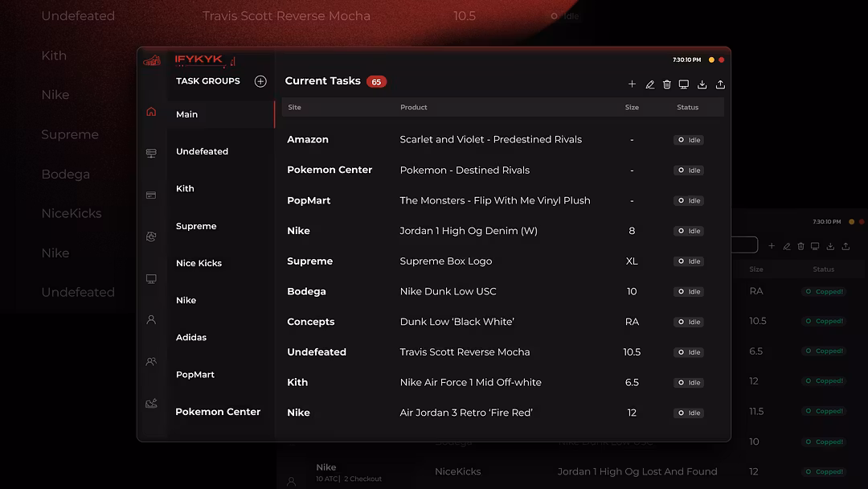Click the Idle status of the Bodega task
The image size is (868, 489).
(689, 291)
